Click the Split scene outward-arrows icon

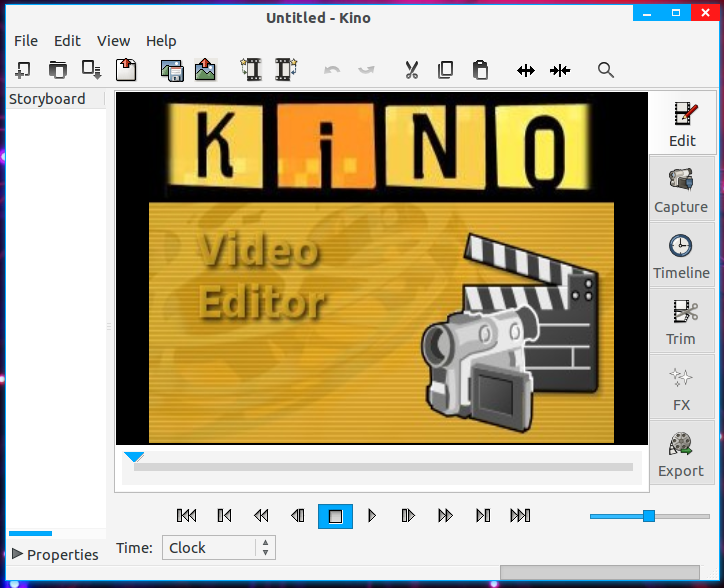tap(526, 71)
